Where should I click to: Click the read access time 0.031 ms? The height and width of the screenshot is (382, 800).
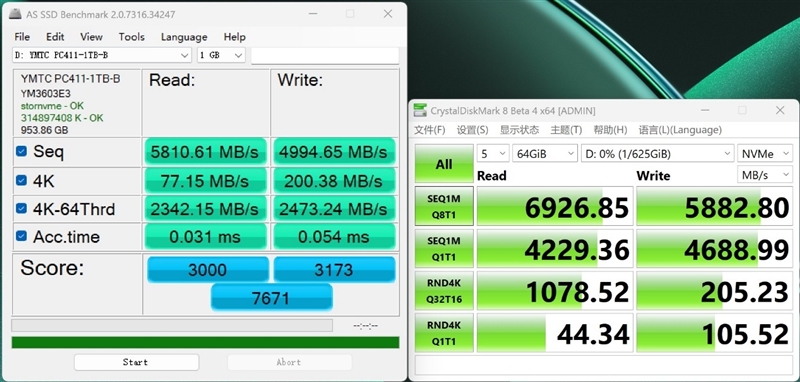pyautogui.click(x=206, y=237)
